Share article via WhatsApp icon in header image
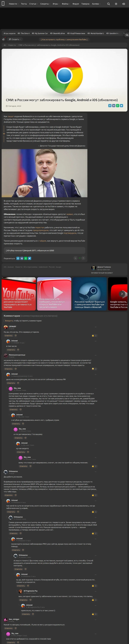Image resolution: width=129 pixels, height=644 pixels. (117, 106)
